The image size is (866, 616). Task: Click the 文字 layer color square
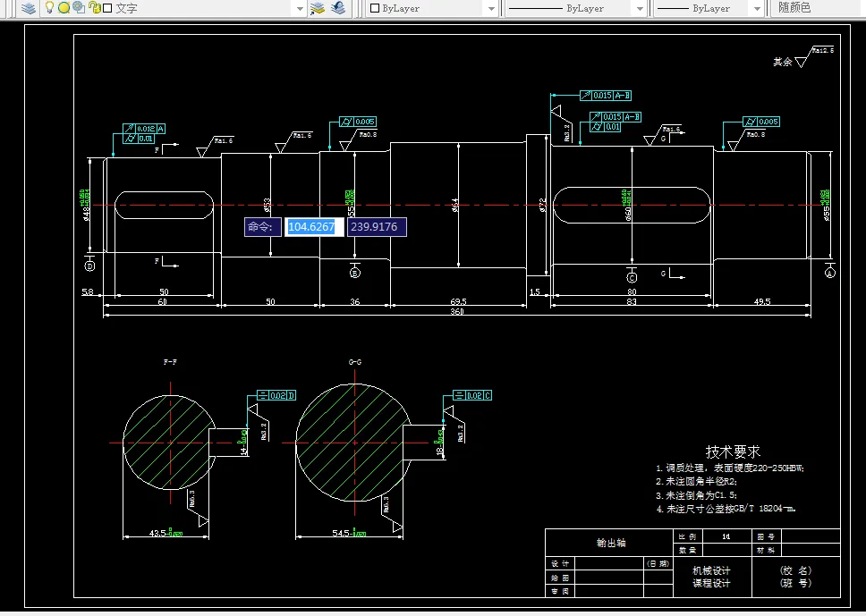107,8
